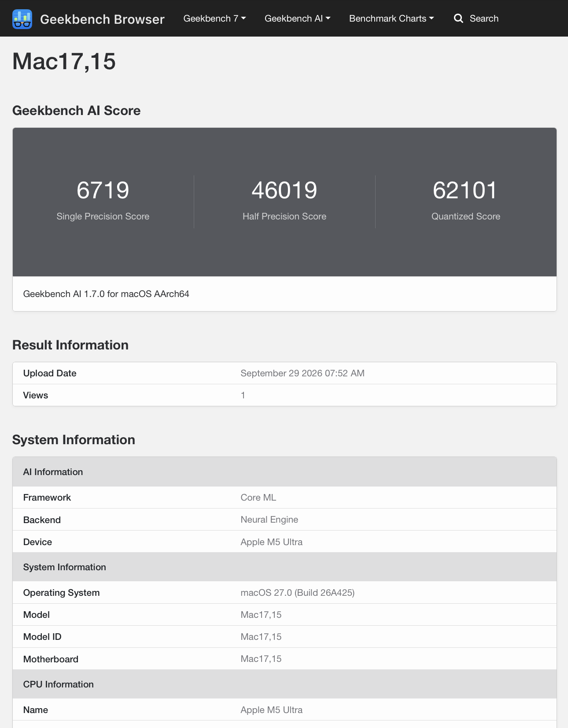Click the Views count value 1
The height and width of the screenshot is (728, 568).
coord(243,395)
